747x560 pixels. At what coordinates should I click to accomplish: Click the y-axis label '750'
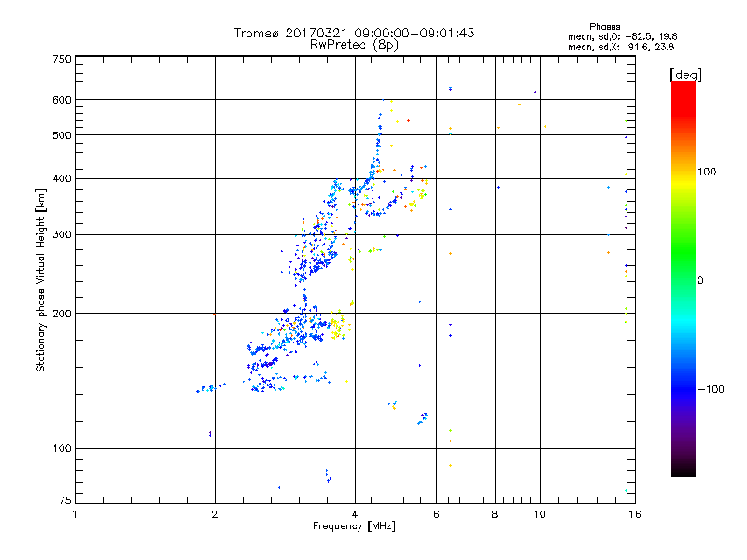click(x=63, y=59)
